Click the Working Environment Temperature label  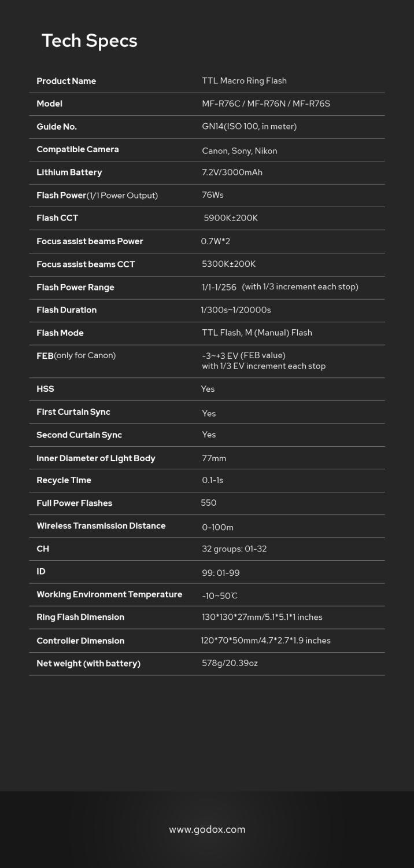click(x=109, y=594)
